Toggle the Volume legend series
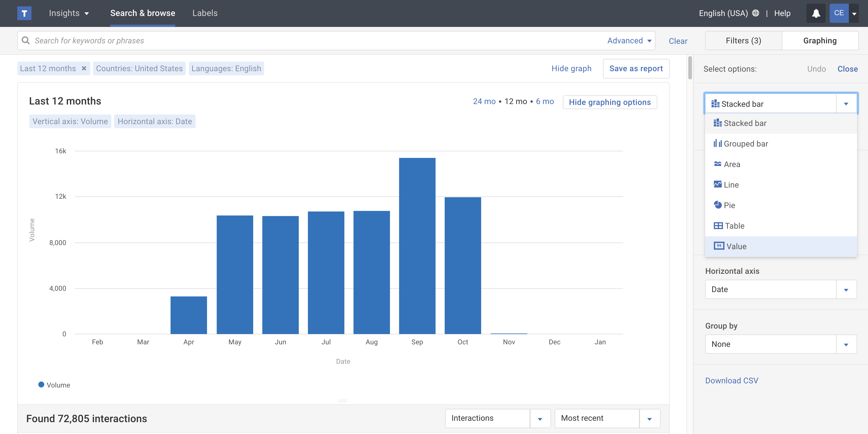868x434 pixels. pyautogui.click(x=54, y=385)
